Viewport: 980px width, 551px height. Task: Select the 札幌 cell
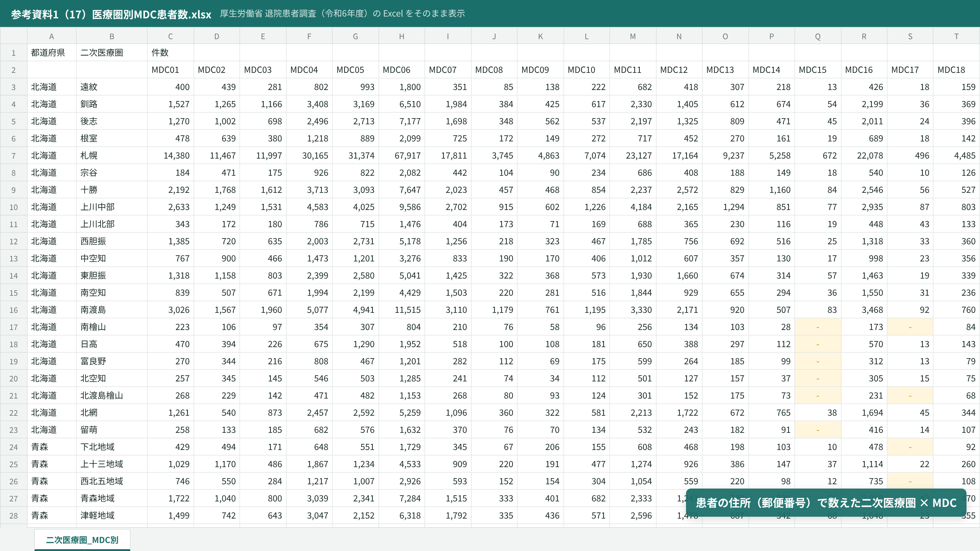[112, 156]
